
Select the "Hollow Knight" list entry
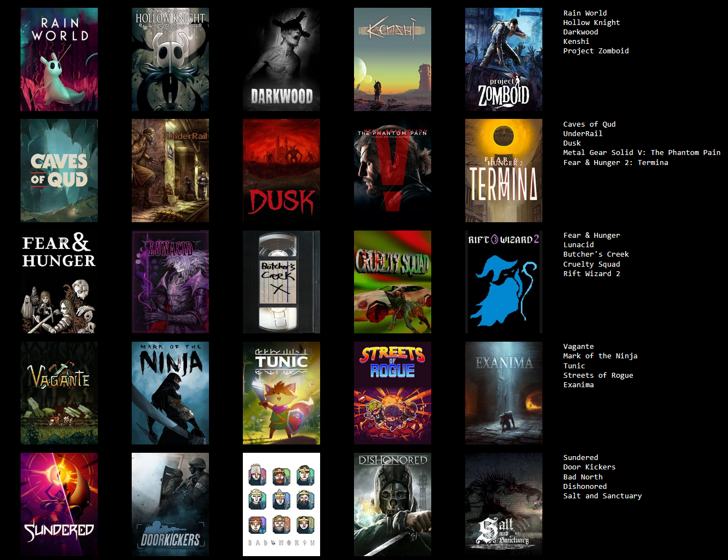[x=592, y=22]
